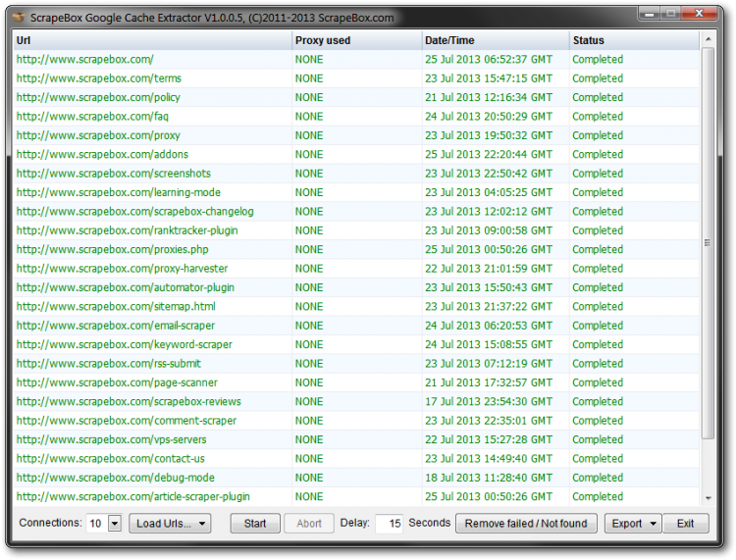Open the Export dropdown button
This screenshot has height=560, width=736.
coord(633,523)
